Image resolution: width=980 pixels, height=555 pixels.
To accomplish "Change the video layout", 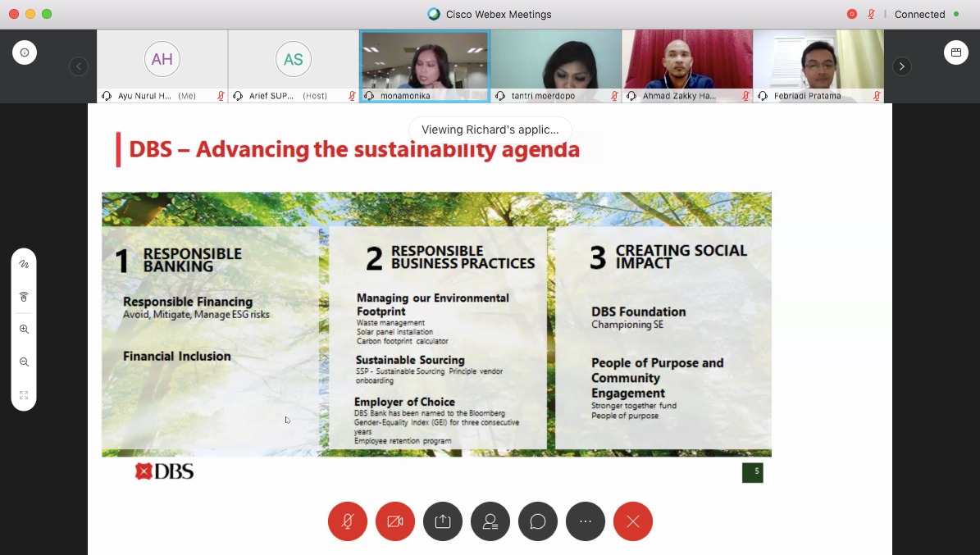I will click(956, 52).
